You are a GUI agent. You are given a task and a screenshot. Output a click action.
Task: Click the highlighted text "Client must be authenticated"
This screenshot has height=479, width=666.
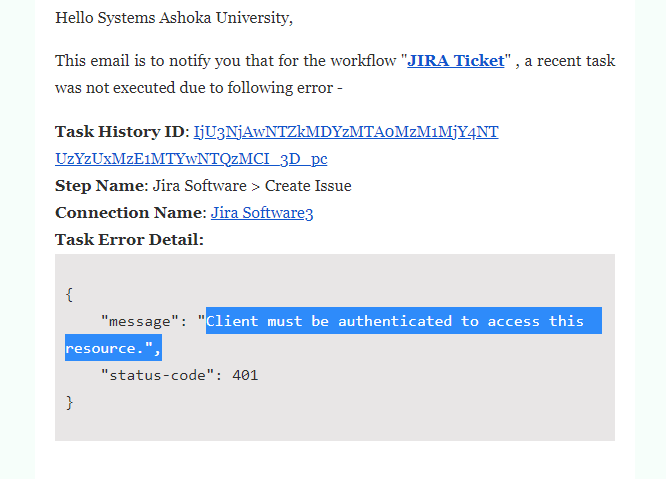coord(329,321)
